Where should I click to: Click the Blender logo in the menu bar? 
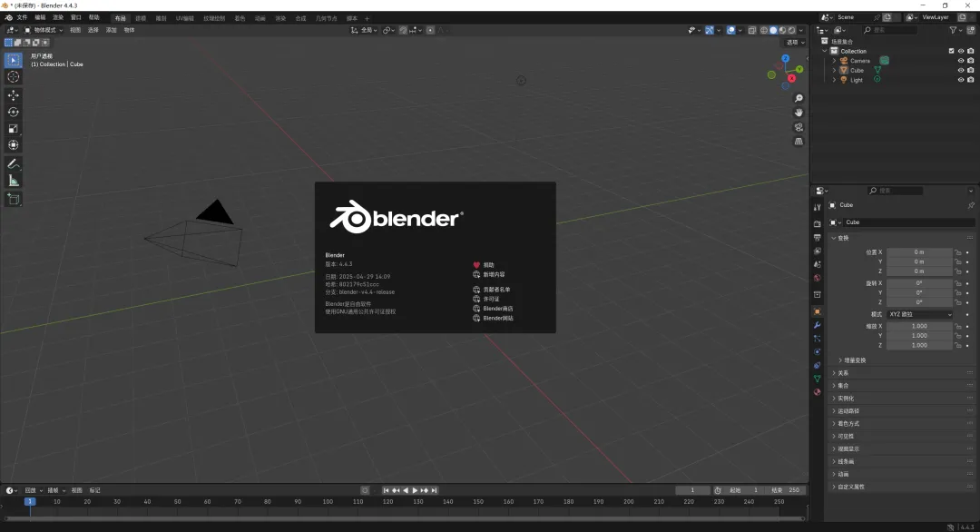8,17
